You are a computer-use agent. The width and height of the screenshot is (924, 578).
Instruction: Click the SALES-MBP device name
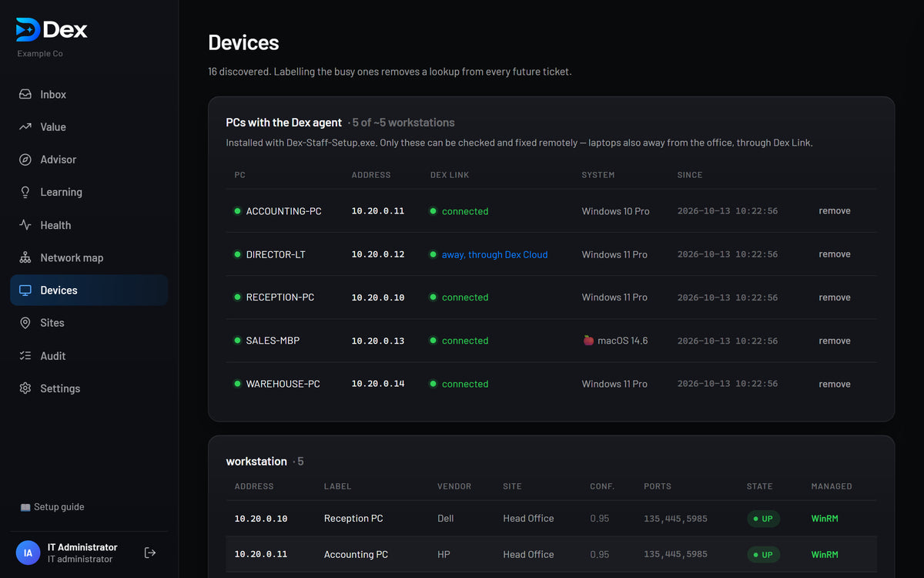pyautogui.click(x=273, y=341)
